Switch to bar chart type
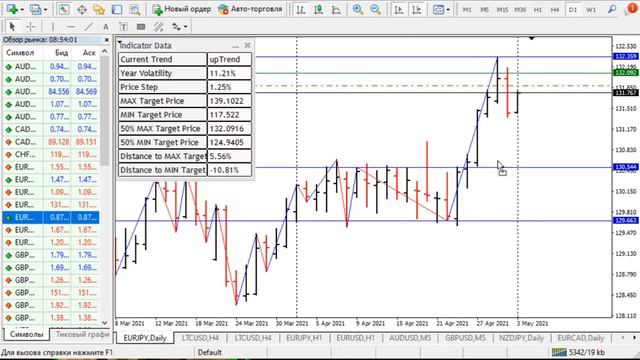 point(301,9)
